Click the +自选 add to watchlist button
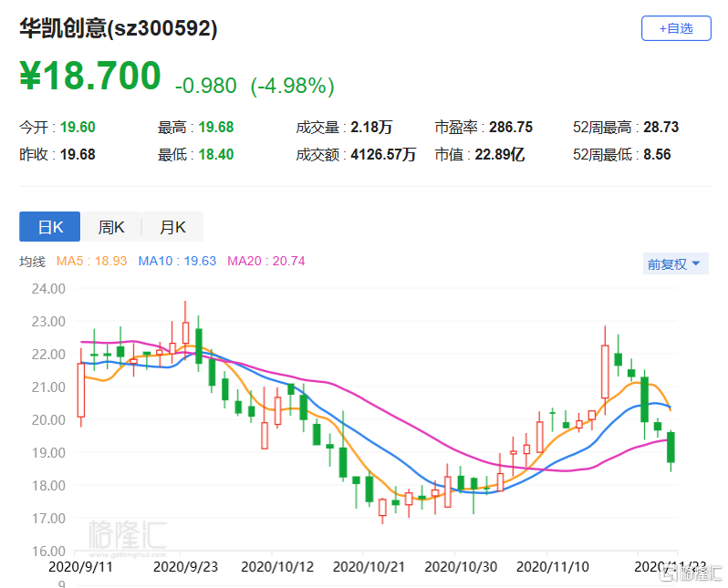 point(676,28)
